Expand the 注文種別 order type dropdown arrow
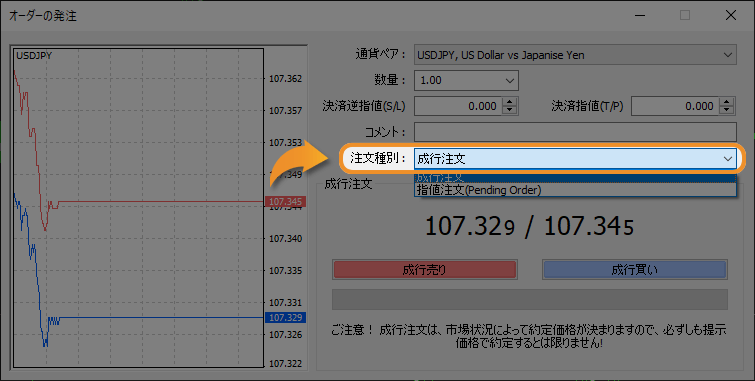 [x=728, y=158]
